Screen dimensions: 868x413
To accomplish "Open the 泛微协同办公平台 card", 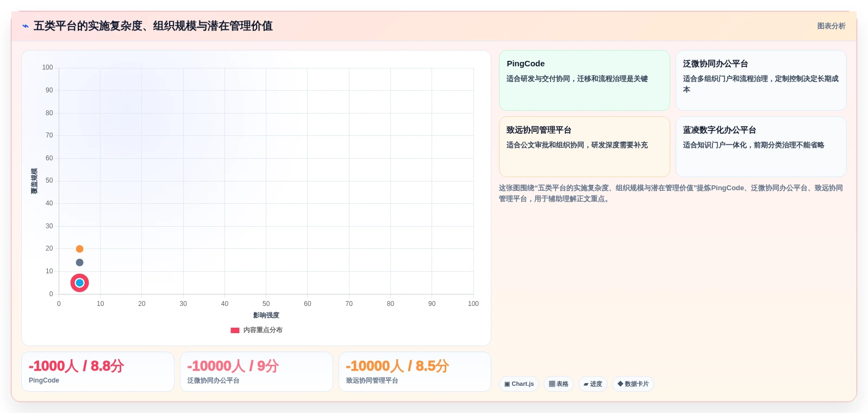I will [761, 80].
